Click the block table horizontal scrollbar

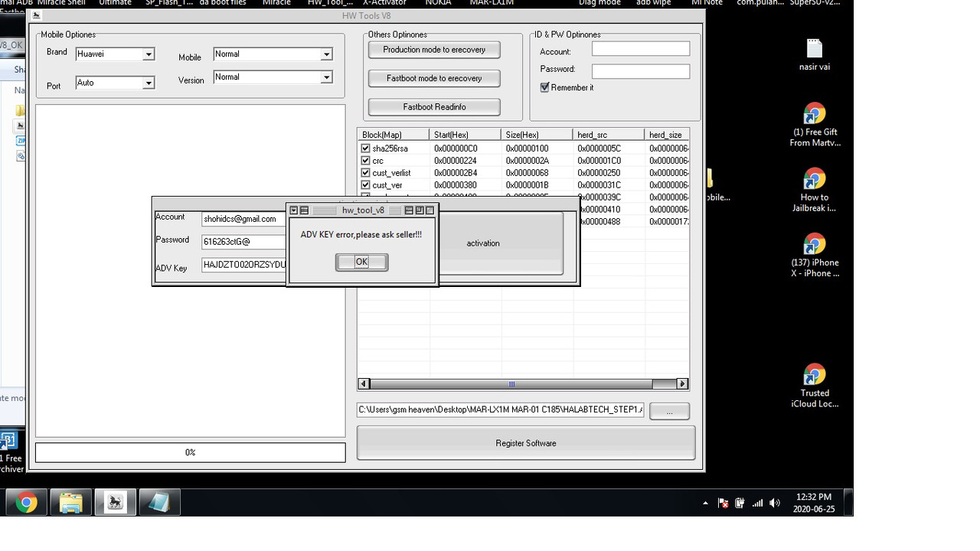point(523,383)
